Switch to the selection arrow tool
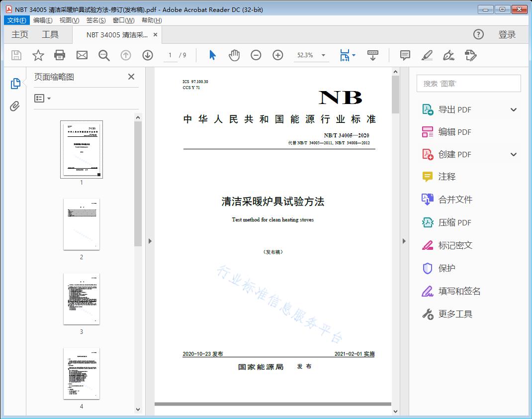 (211, 55)
